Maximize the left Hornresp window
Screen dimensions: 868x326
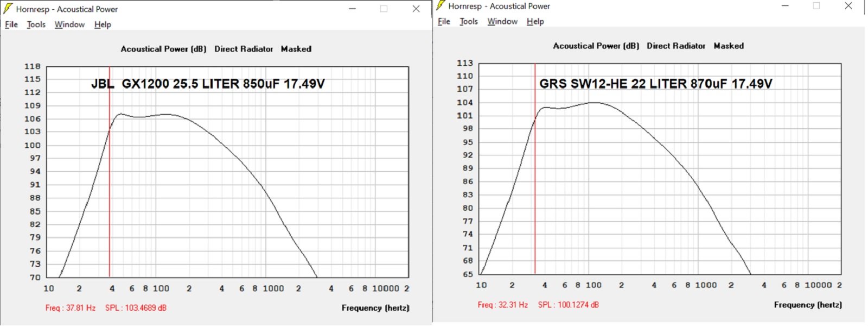tap(384, 9)
